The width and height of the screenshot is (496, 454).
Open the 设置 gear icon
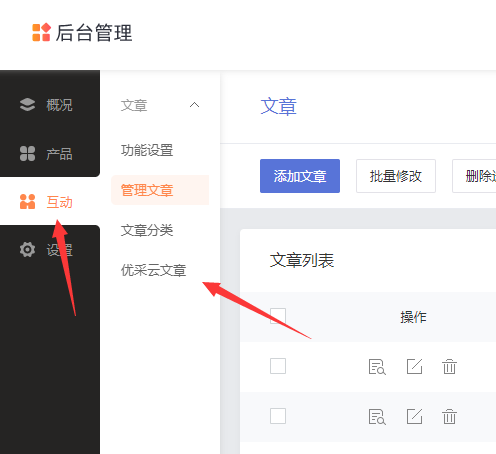pos(27,250)
